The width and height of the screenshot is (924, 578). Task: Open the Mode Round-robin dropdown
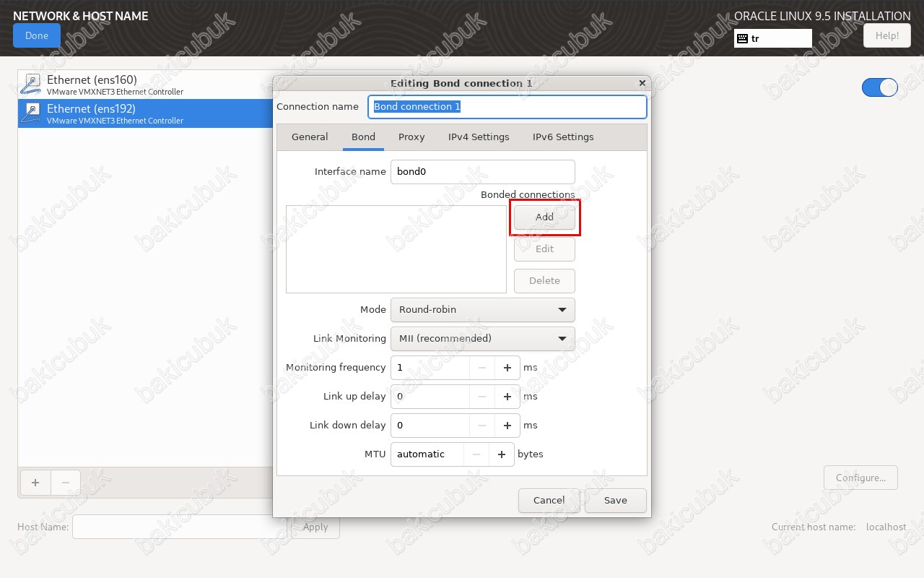[x=482, y=310]
